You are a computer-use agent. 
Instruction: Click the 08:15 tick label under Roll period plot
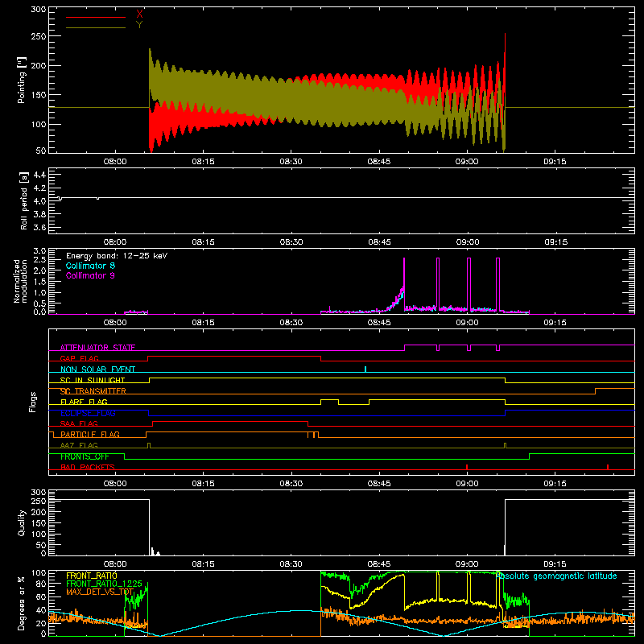(203, 242)
